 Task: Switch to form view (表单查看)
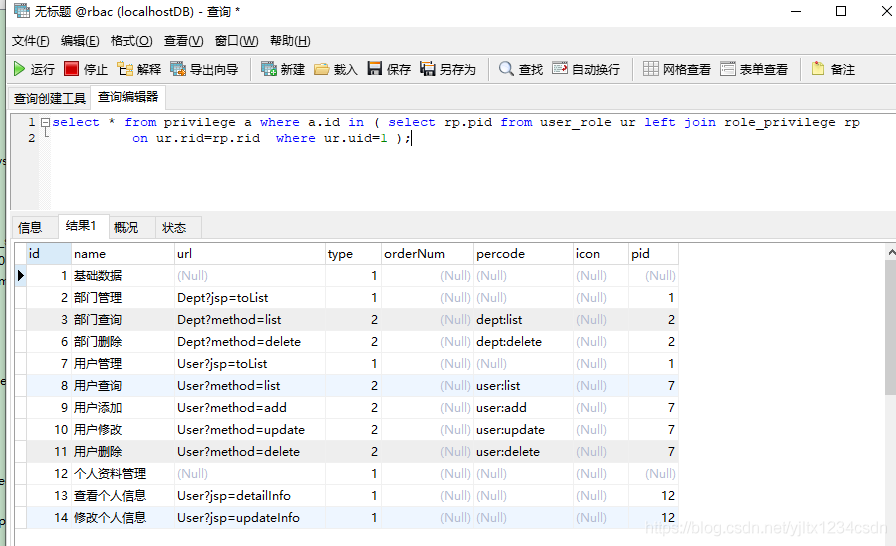point(754,69)
